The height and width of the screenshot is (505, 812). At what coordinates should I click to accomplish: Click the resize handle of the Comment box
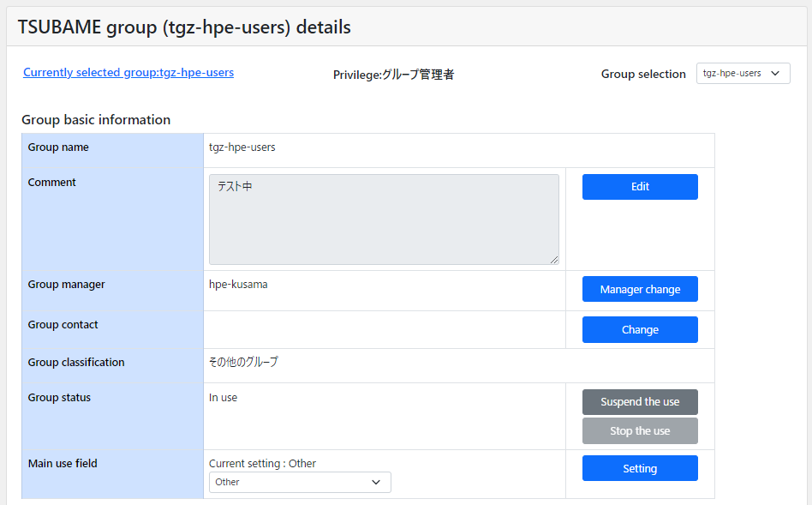554,260
